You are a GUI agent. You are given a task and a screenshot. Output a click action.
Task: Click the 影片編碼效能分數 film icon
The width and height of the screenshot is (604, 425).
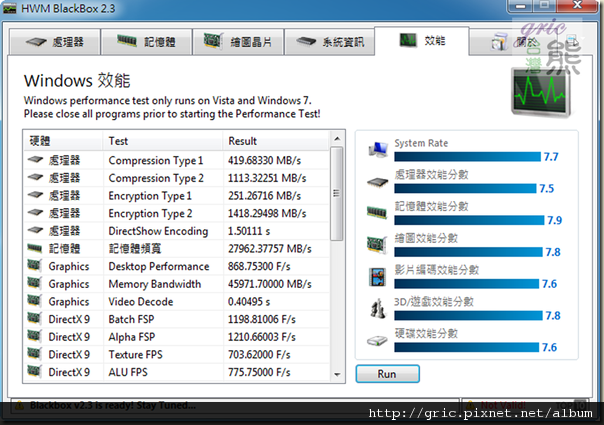(377, 277)
